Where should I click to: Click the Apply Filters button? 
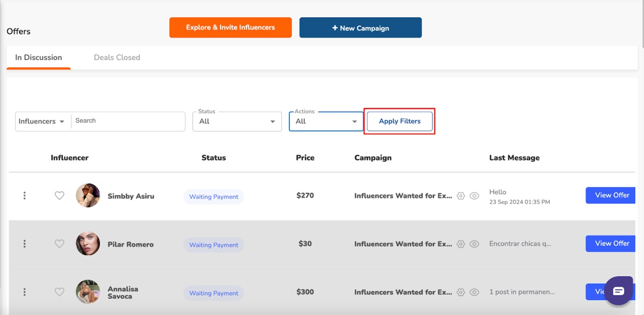coord(400,121)
